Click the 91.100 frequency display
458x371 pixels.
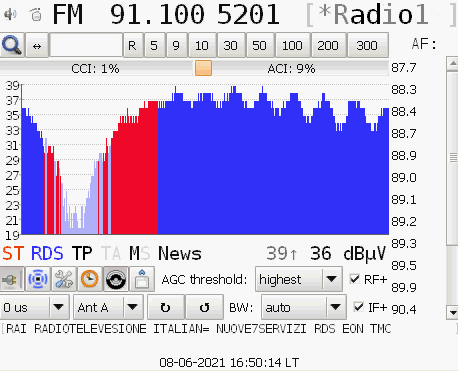157,15
